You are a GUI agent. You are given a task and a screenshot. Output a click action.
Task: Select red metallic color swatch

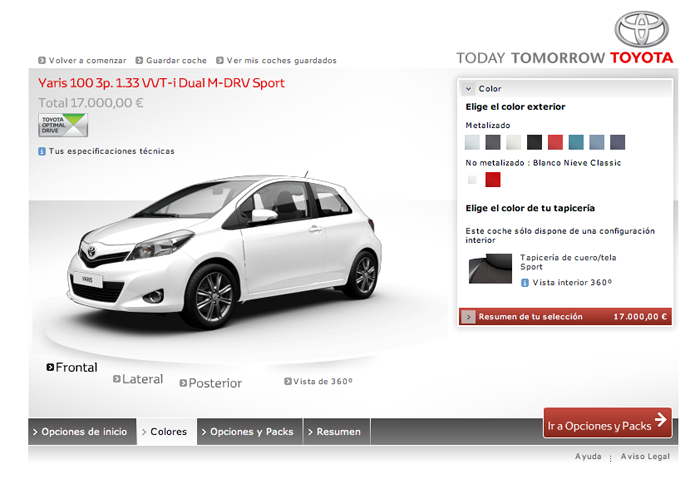pos(555,142)
